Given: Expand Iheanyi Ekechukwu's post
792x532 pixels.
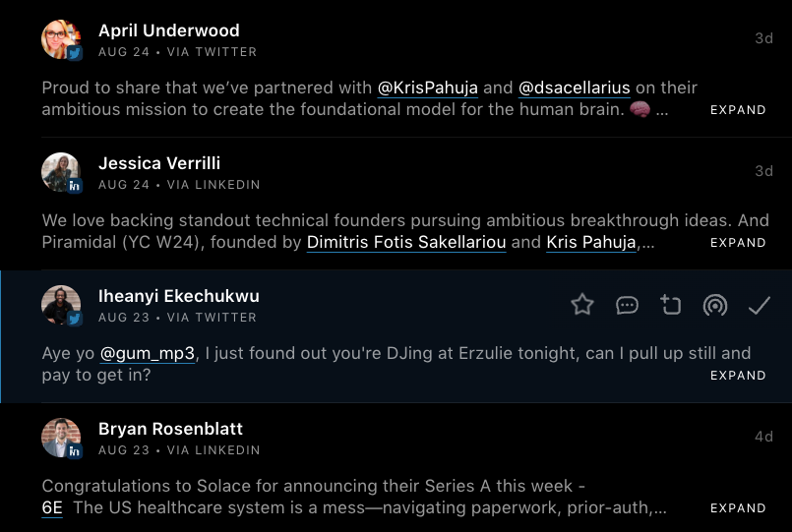Looking at the screenshot, I should click(x=738, y=376).
